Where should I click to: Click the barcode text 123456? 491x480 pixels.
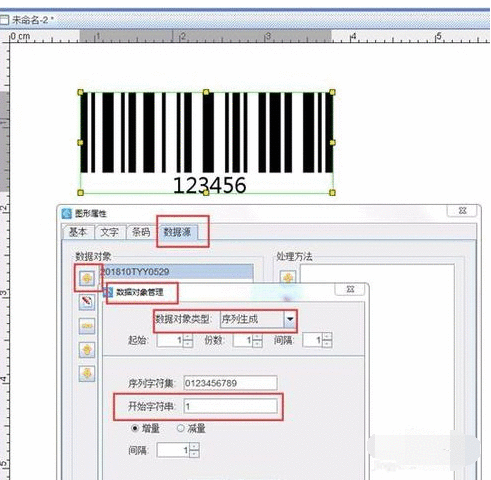pyautogui.click(x=210, y=185)
